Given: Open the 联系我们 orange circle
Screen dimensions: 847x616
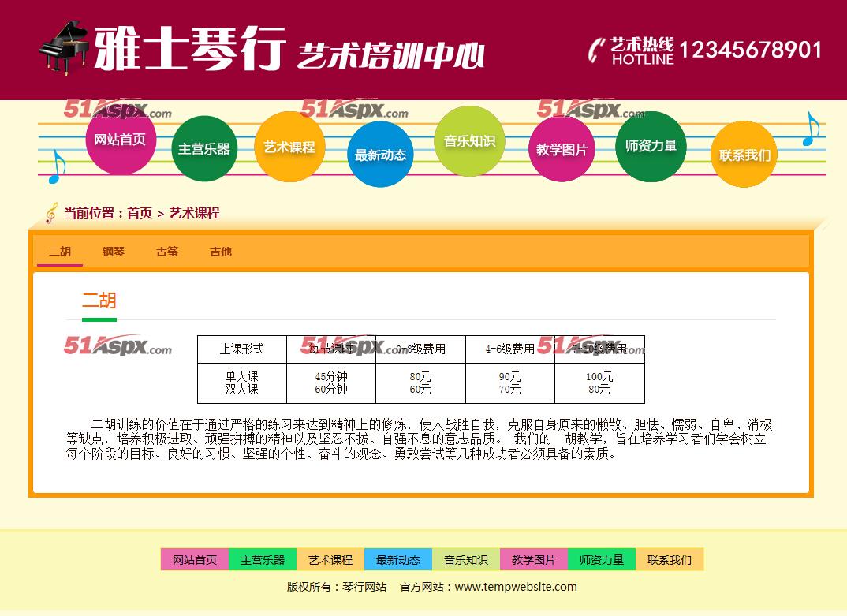Looking at the screenshot, I should tap(744, 155).
